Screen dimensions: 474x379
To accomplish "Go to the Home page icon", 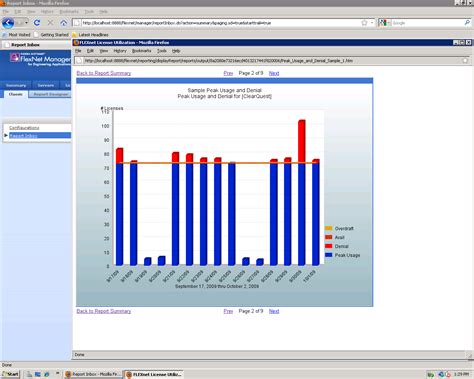I will (64, 23).
